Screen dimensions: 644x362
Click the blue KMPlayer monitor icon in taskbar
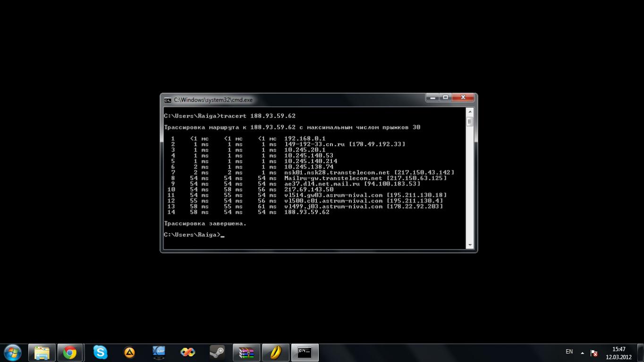coord(159,353)
